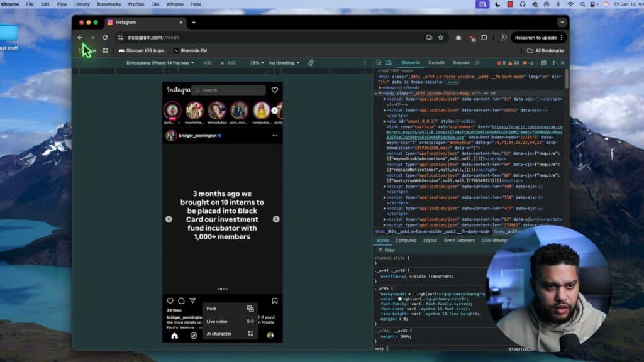Open the Dimensions iPhone 14 Pro Max dropdown
The image size is (644, 362).
point(160,63)
